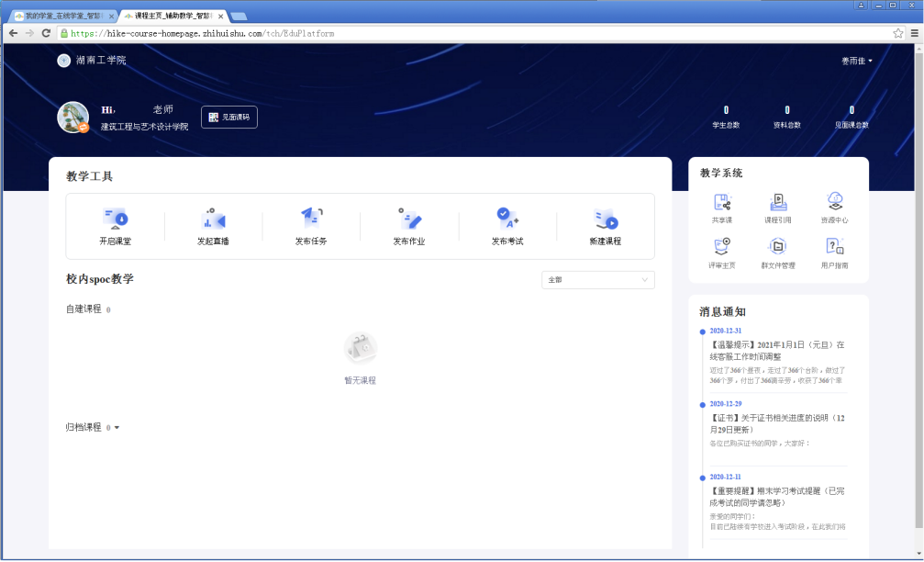
Task: Open the user account dropdown at top right
Action: pyautogui.click(x=857, y=61)
